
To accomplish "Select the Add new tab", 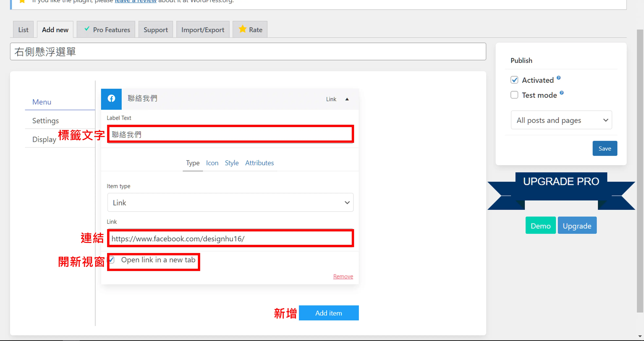I will point(55,29).
